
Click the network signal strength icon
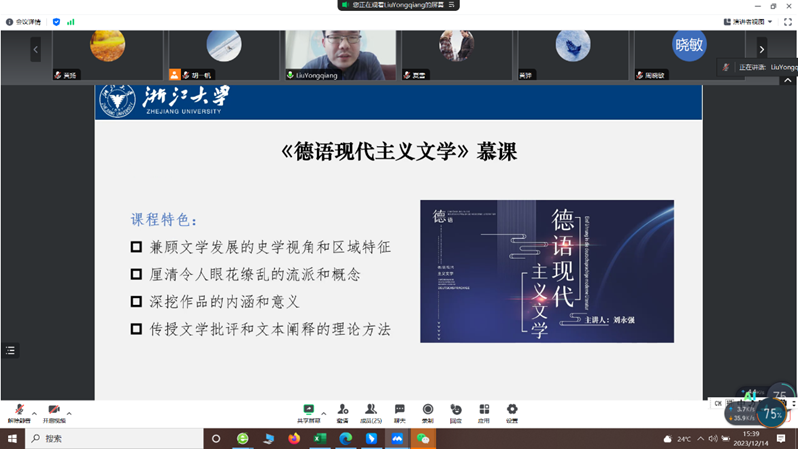pos(71,21)
